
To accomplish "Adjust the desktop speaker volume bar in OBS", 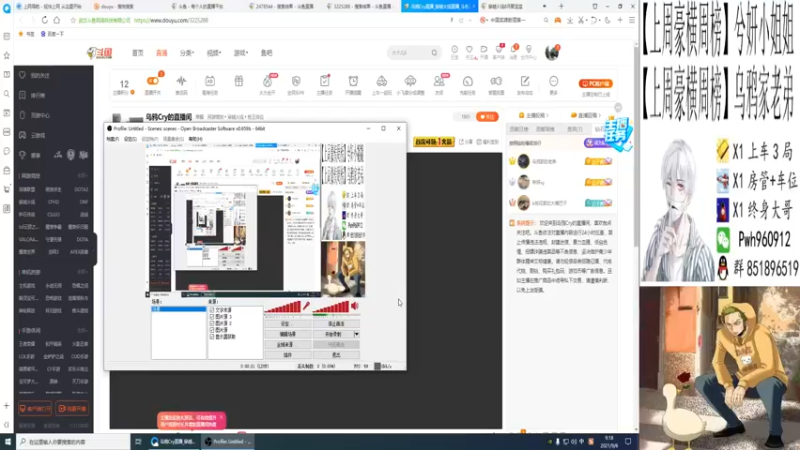I will pos(331,307).
